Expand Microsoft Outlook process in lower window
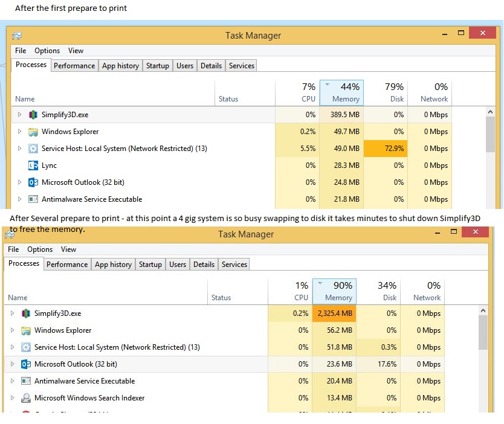Viewport: 504px width, 424px height. coord(12,364)
